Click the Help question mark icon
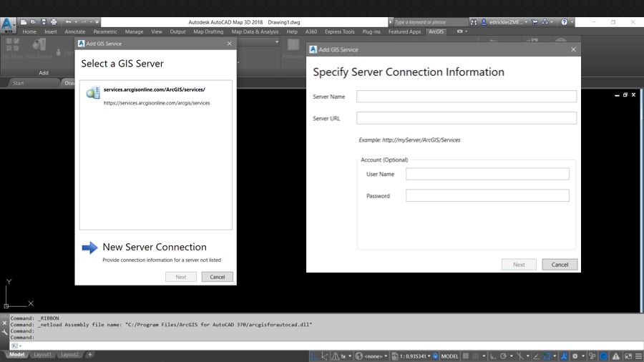Viewport: 644px width, 362px height. 565,22
